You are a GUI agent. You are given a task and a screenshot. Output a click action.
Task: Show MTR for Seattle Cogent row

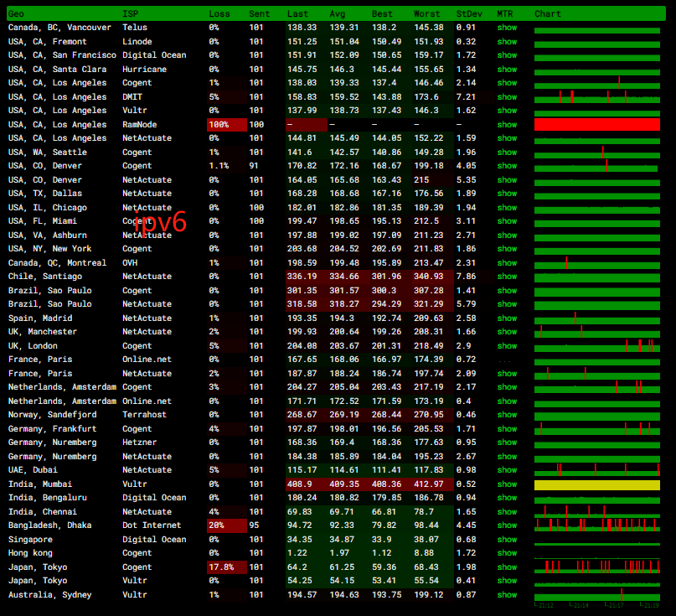(x=507, y=153)
